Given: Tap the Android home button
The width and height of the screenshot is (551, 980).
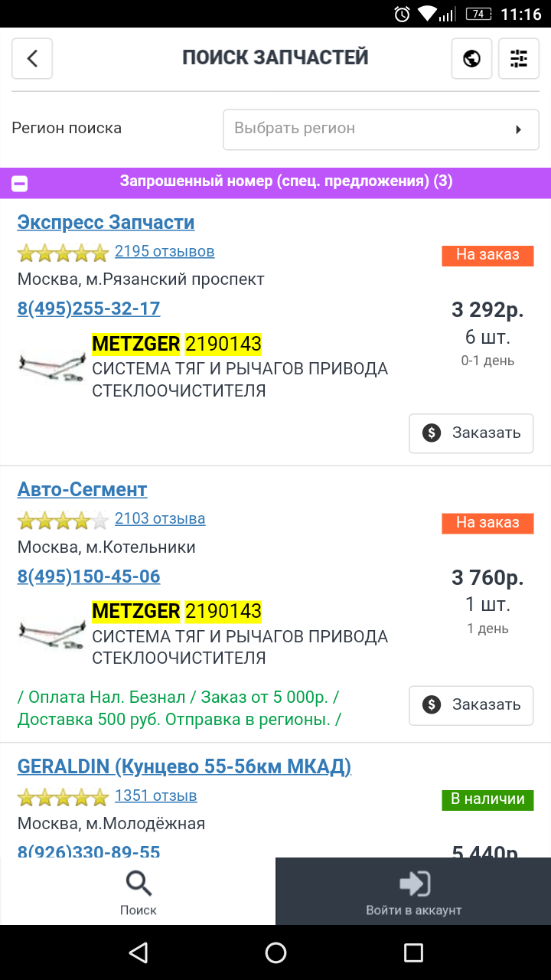Looking at the screenshot, I should [x=275, y=952].
